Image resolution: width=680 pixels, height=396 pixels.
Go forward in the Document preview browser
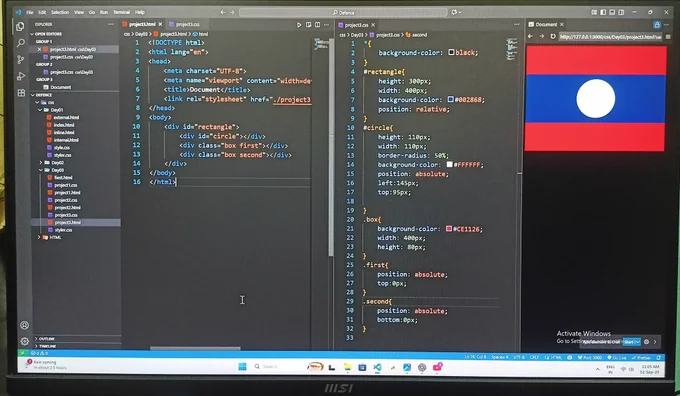pos(542,36)
